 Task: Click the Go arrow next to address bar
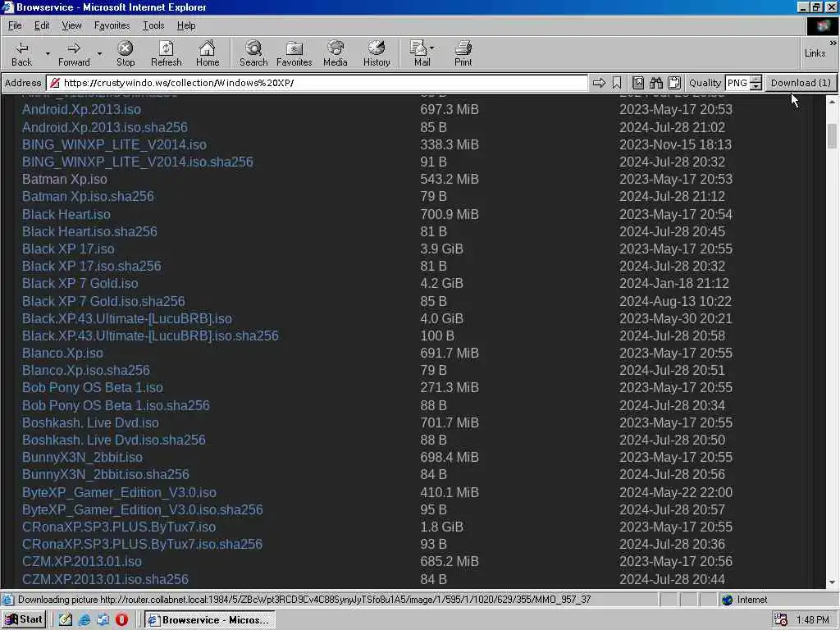coord(599,83)
